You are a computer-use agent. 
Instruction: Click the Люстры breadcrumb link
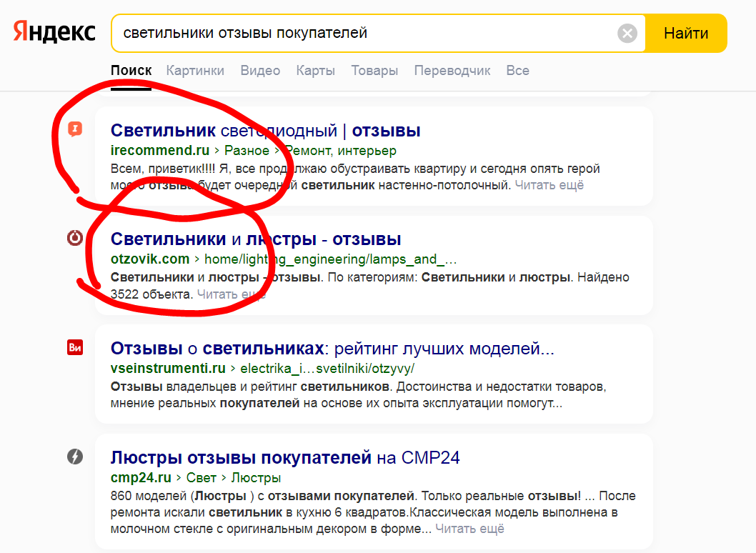tap(256, 477)
